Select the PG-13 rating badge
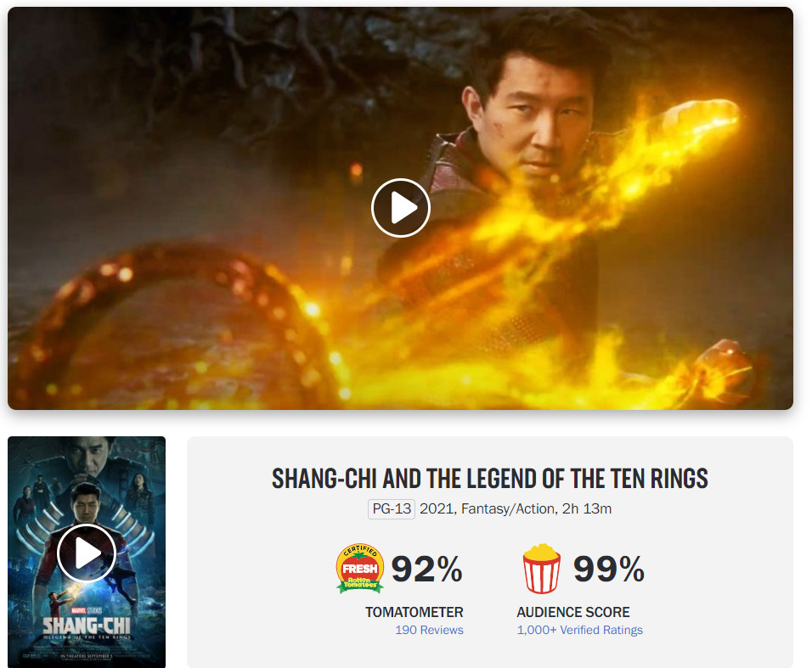Viewport: 812px width, 668px height. 392,508
